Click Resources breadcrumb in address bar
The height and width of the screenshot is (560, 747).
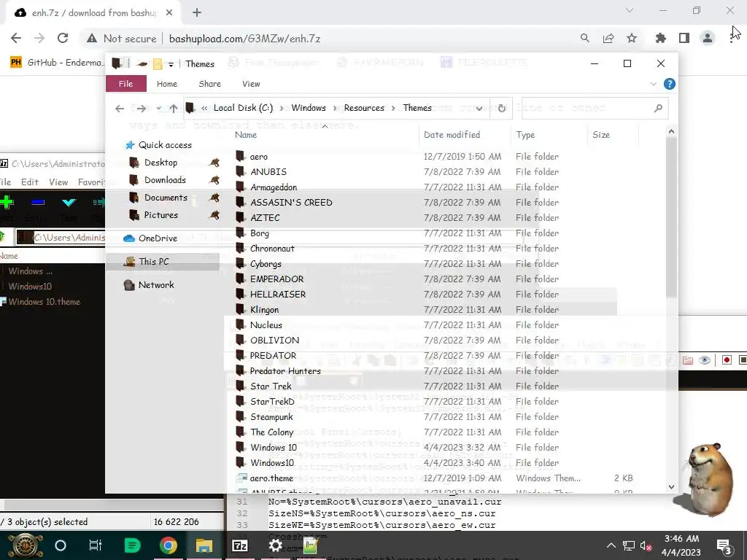(x=364, y=108)
